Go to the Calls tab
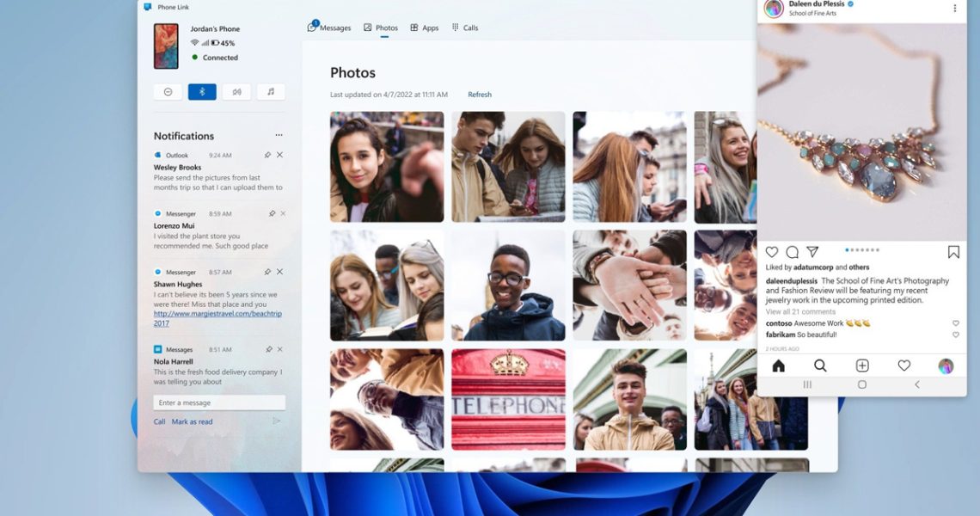 point(465,28)
